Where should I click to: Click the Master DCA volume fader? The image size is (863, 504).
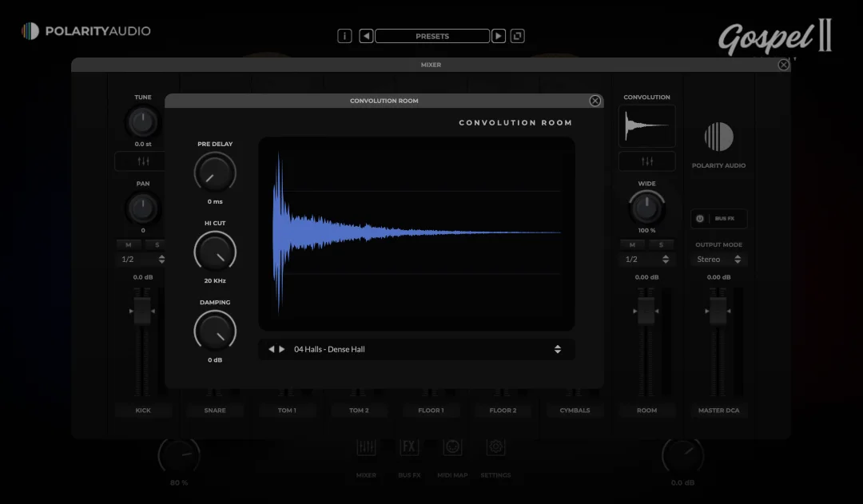pyautogui.click(x=719, y=310)
